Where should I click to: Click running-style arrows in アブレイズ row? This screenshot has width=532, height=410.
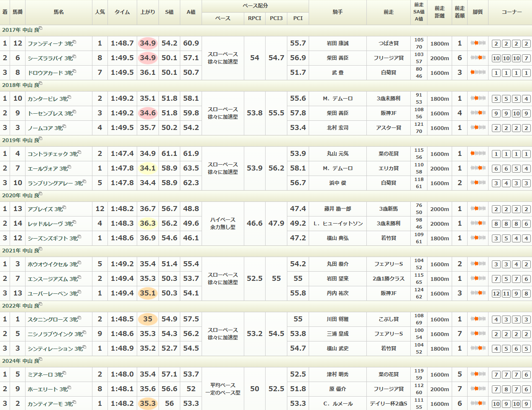478,209
